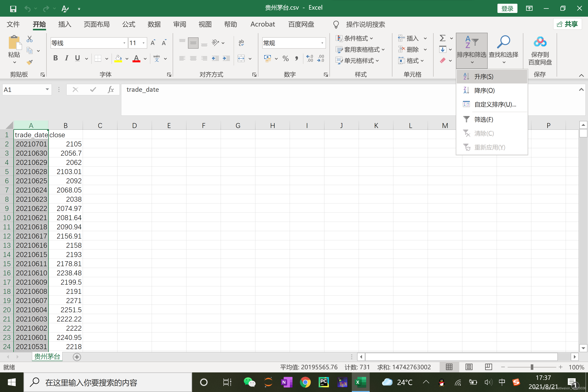Click the zoom slider handle
The image size is (588, 392).
(532, 367)
